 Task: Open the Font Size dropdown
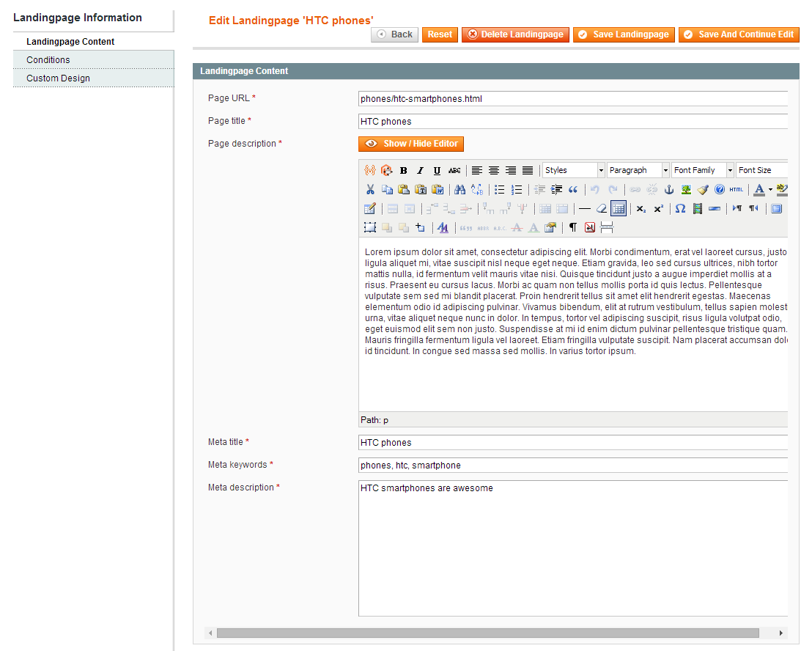click(x=761, y=170)
